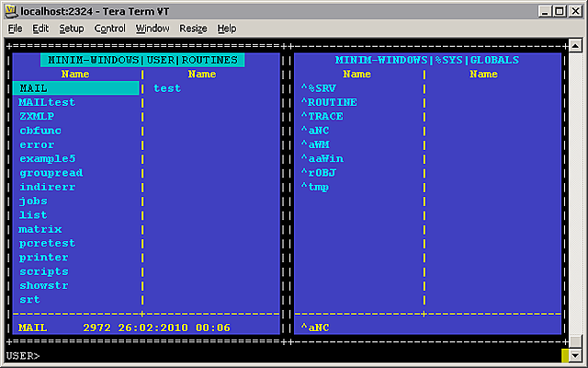
Task: Select the ^tmp global
Action: (x=315, y=187)
